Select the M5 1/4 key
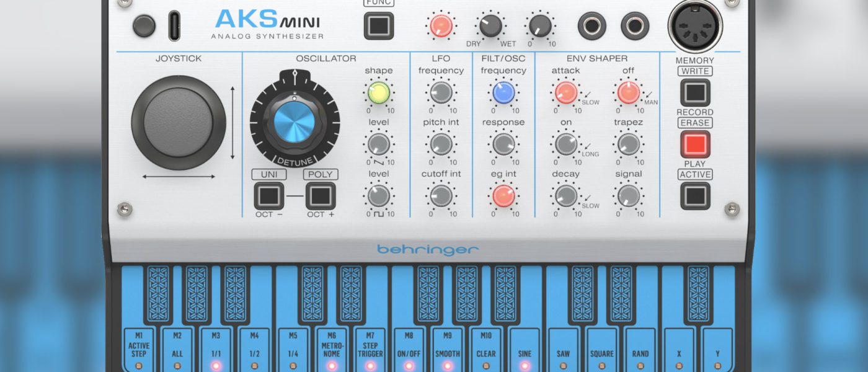 [293, 350]
